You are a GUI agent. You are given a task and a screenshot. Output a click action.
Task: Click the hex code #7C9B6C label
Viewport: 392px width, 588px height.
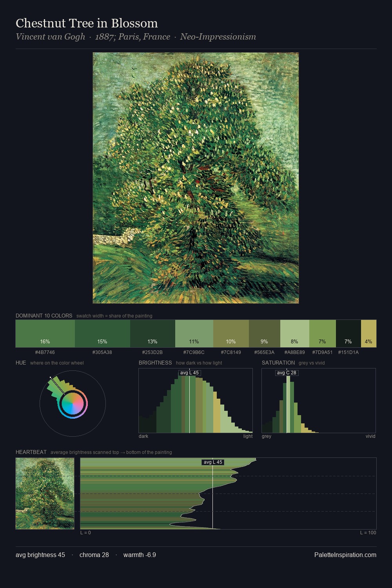(x=194, y=352)
